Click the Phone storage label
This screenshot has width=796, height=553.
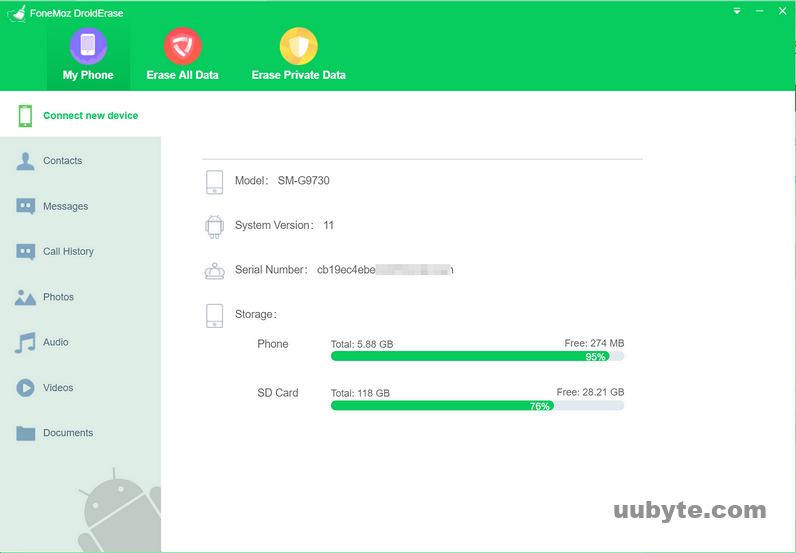273,344
